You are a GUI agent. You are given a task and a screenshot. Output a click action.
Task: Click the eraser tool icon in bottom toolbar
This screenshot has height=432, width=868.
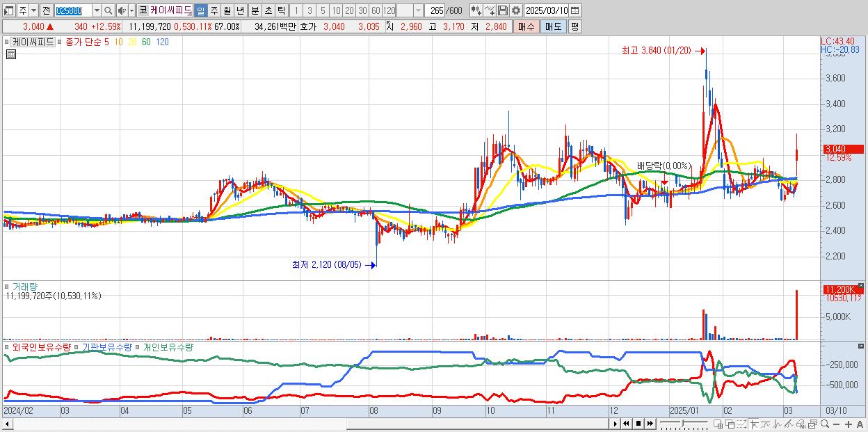pyautogui.click(x=801, y=424)
